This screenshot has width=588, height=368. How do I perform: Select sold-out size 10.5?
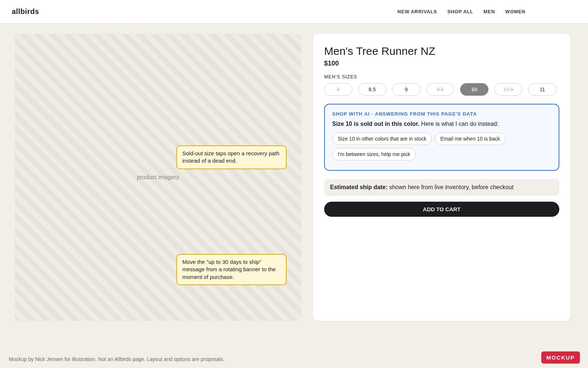pos(508,89)
